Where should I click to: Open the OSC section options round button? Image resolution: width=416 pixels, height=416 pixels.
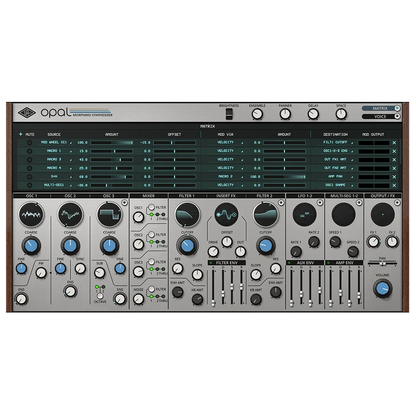124,202
